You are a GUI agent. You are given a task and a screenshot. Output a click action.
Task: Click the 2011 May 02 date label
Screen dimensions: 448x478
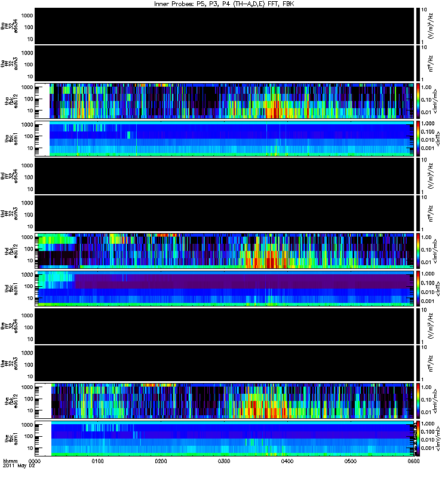pyautogui.click(x=19, y=466)
